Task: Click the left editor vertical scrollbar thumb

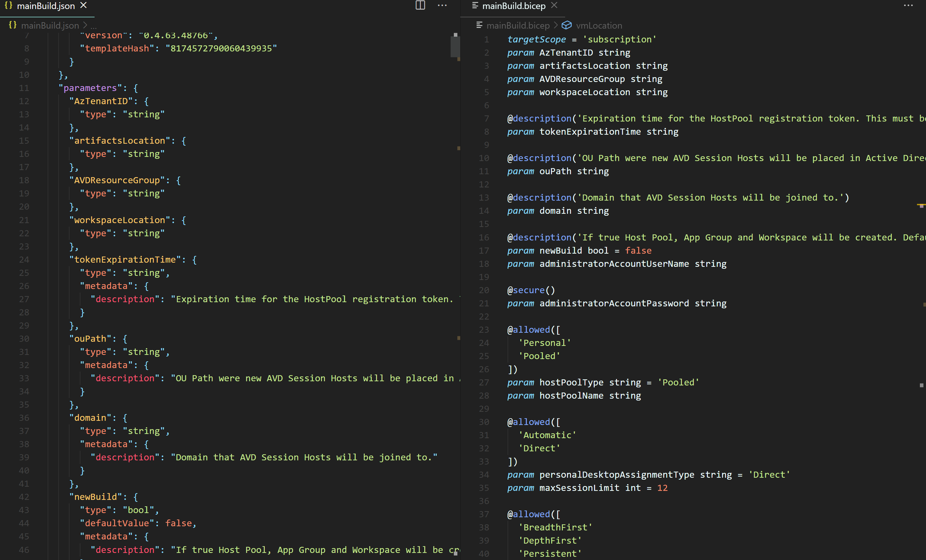Action: click(455, 46)
